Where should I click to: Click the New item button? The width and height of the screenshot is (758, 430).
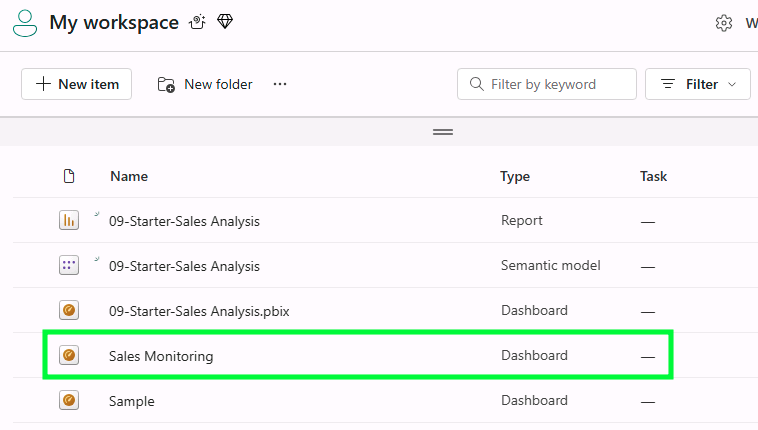(x=76, y=84)
